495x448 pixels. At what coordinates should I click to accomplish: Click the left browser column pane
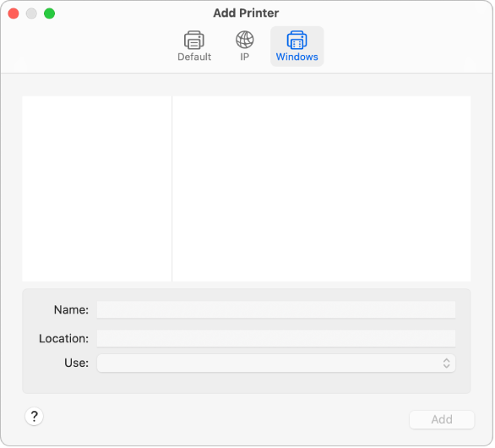point(97,188)
